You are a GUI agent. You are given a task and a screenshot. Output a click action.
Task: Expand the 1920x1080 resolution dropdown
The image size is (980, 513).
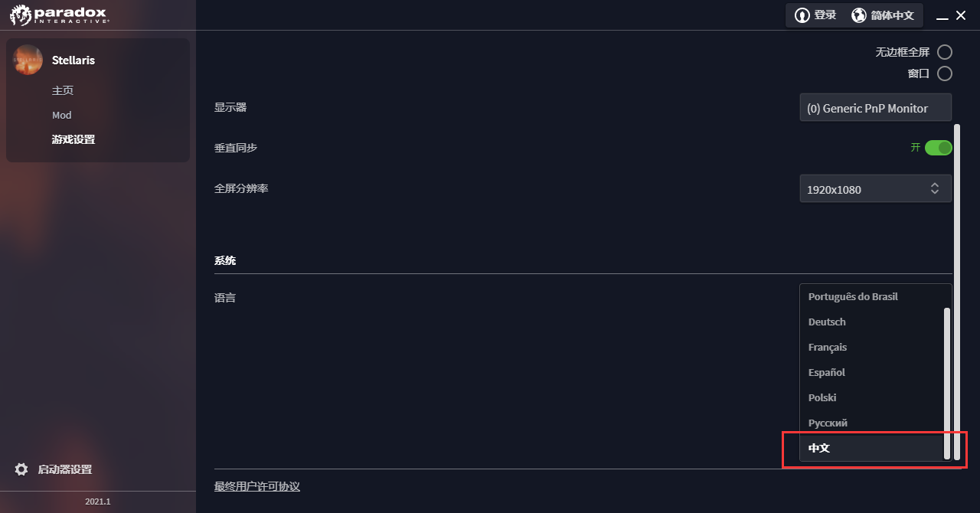[x=875, y=189]
